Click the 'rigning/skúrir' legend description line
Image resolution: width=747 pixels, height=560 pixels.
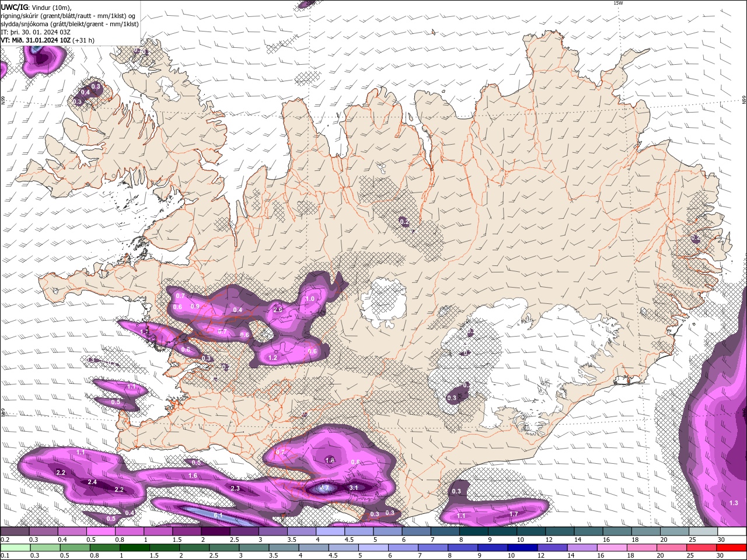coord(69,16)
